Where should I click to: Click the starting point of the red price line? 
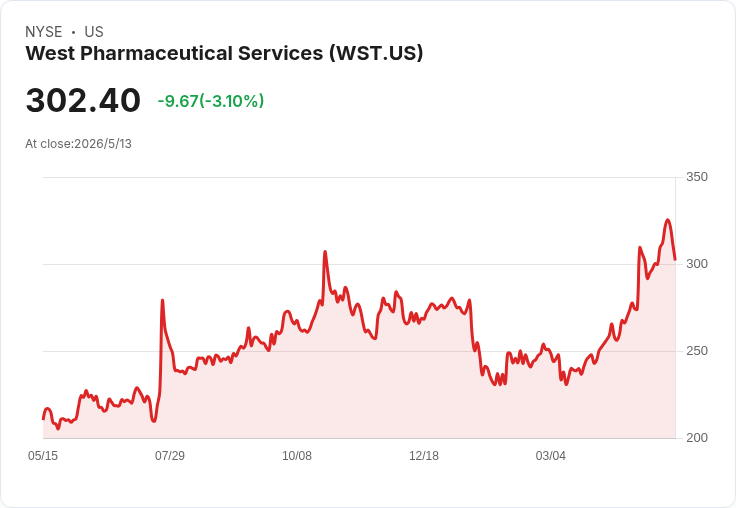pos(43,419)
